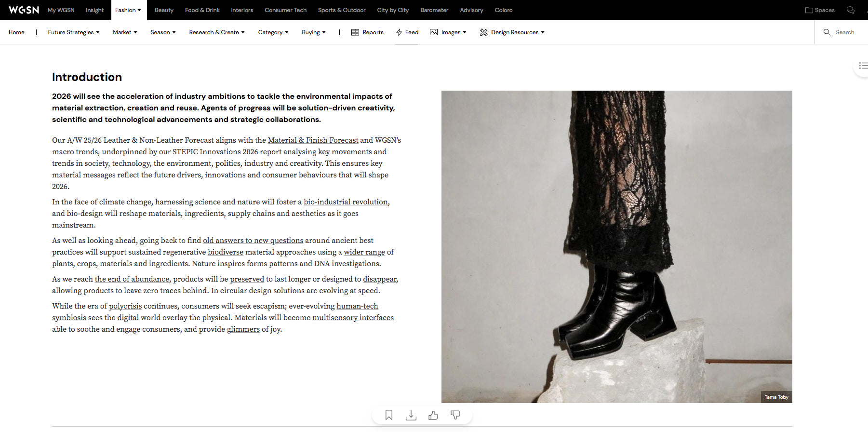Click the bookmark icon in bottom toolbar
The width and height of the screenshot is (868, 432).
[389, 415]
